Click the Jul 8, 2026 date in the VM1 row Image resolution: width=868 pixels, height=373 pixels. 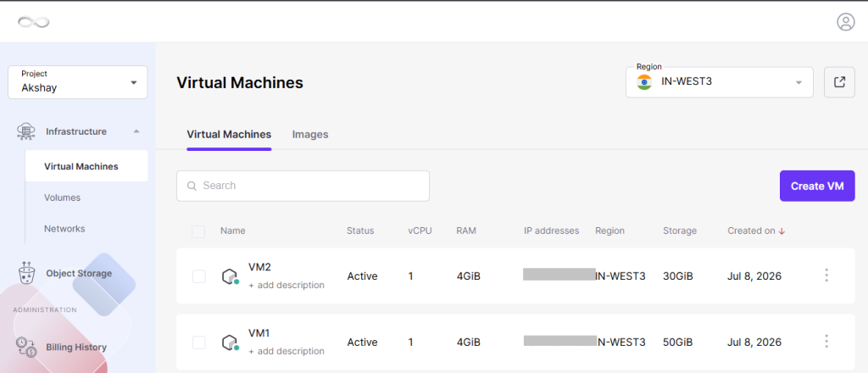pyautogui.click(x=754, y=342)
